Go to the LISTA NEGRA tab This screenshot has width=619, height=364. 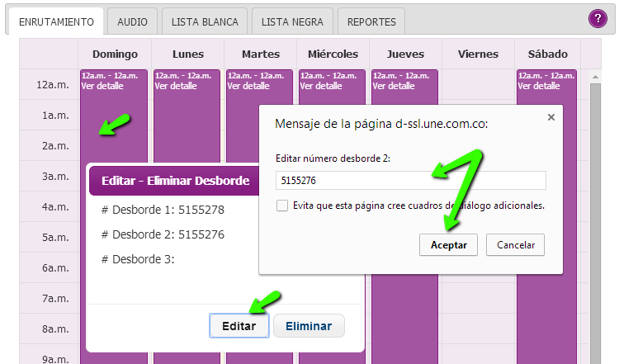(292, 22)
